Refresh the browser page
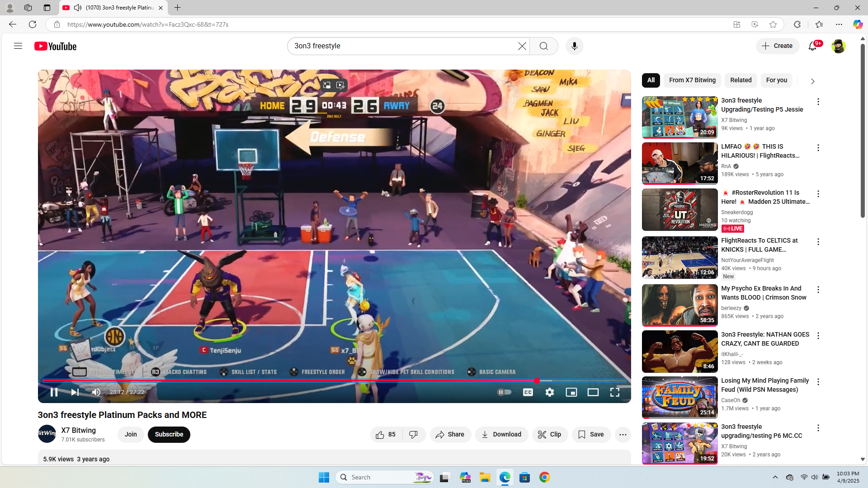Screen dimensions: 868x488 pos(33,24)
